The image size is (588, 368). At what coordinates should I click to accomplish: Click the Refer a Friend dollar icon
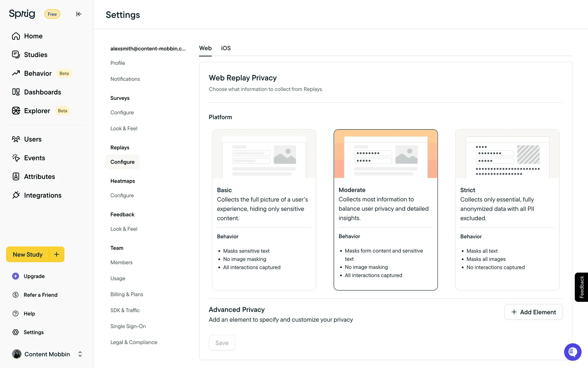tap(16, 295)
